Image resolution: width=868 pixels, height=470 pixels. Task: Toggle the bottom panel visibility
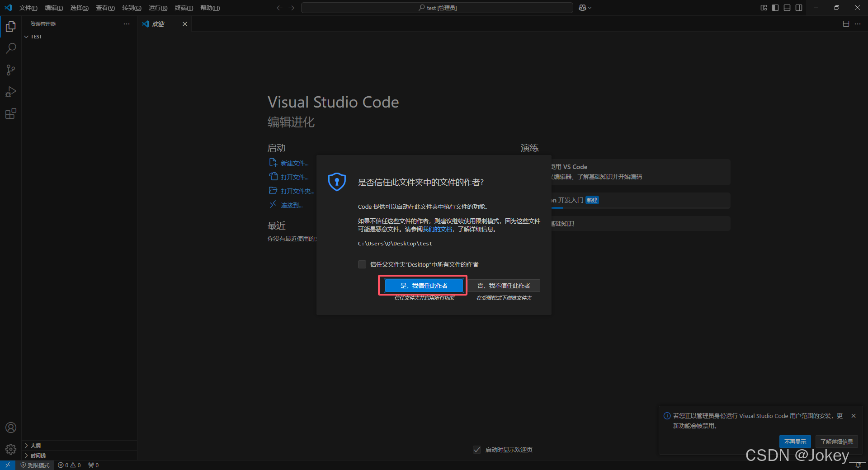(x=787, y=8)
